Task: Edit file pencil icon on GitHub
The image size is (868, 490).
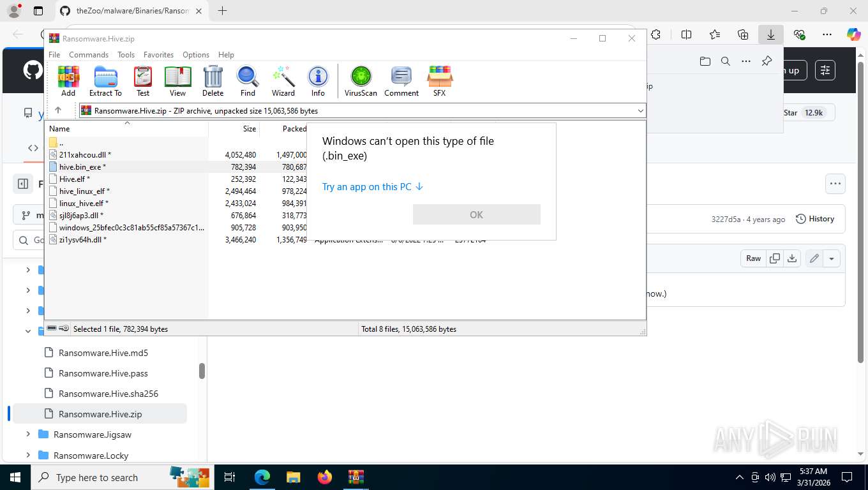Action: 814,258
